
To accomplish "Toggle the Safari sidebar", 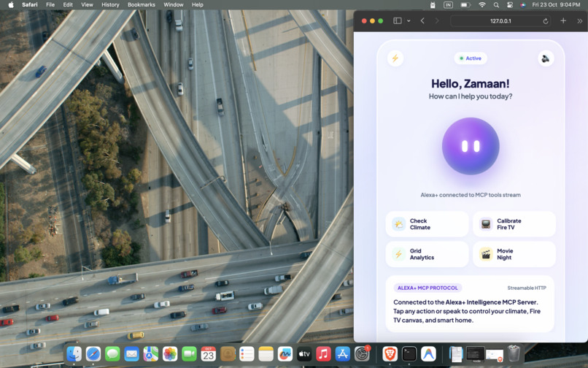I will point(397,20).
